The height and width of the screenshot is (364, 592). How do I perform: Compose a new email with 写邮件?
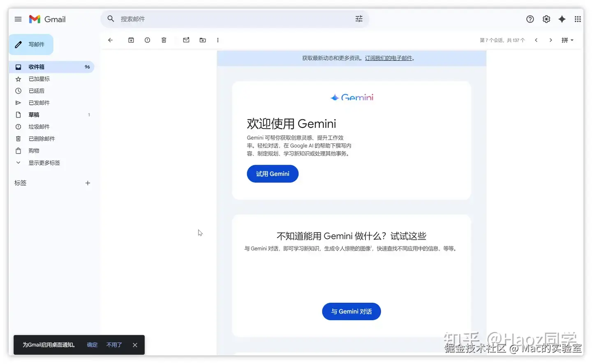coord(31,44)
